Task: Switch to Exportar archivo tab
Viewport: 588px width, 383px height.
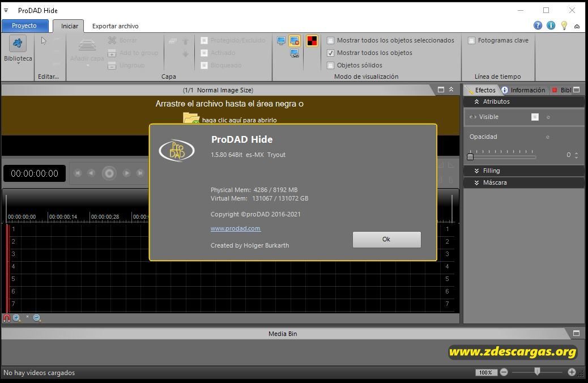Action: 115,26
